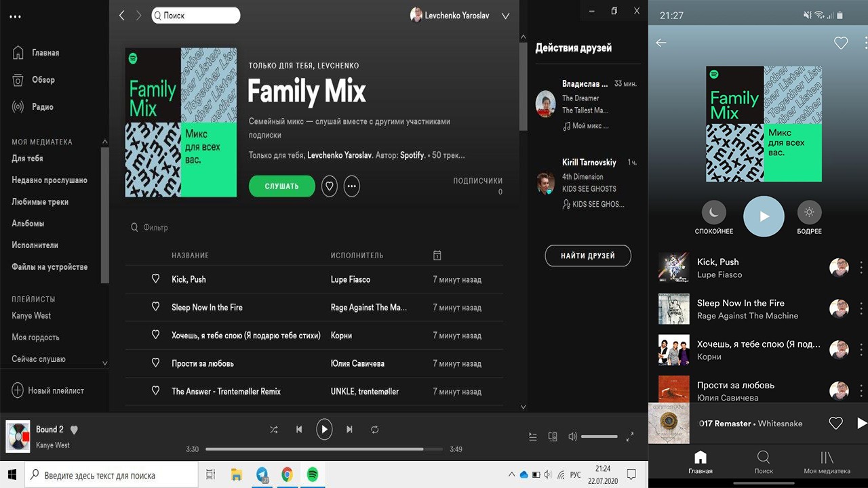This screenshot has height=488, width=868.
Task: Choose the livelier 'Бодрее' sun button
Action: click(809, 213)
